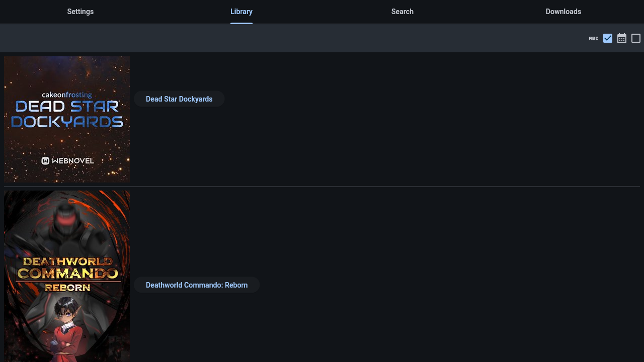Click the gold Deathworld Commando cover title art
644x362 pixels.
(x=67, y=267)
